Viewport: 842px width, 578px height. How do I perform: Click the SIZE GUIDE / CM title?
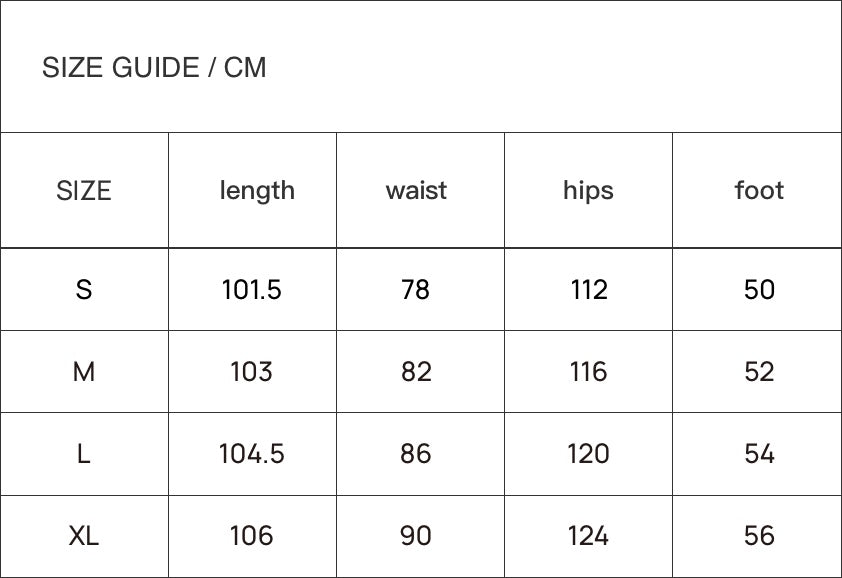click(x=154, y=68)
